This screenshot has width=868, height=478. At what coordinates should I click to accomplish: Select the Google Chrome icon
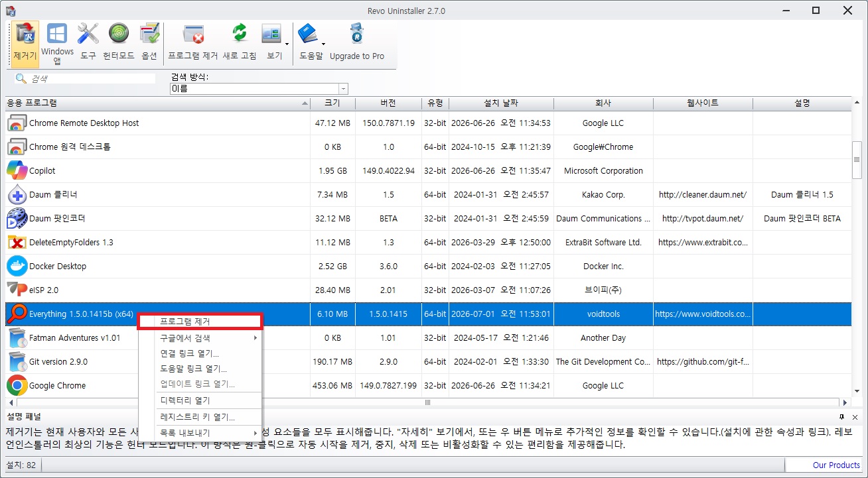pyautogui.click(x=17, y=386)
